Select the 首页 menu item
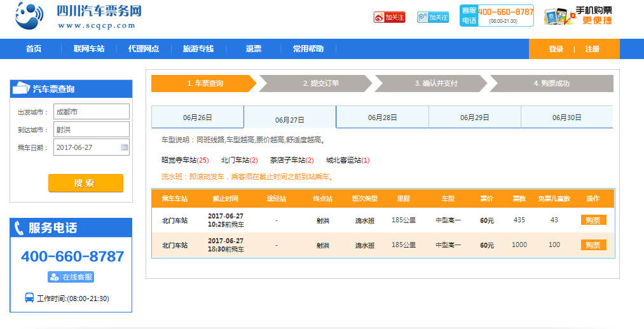Screen dimensions: 644x329 [x=34, y=49]
